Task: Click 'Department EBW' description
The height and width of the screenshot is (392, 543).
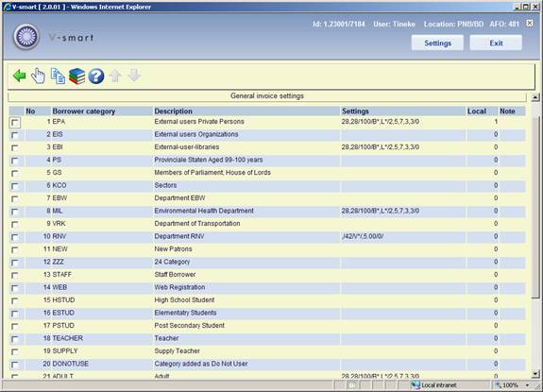Action: tap(179, 198)
